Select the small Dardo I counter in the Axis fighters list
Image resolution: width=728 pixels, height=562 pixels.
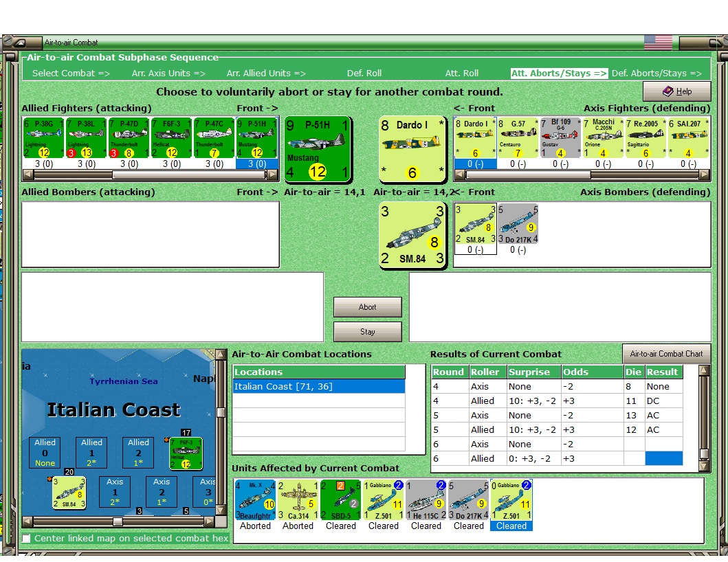point(476,138)
